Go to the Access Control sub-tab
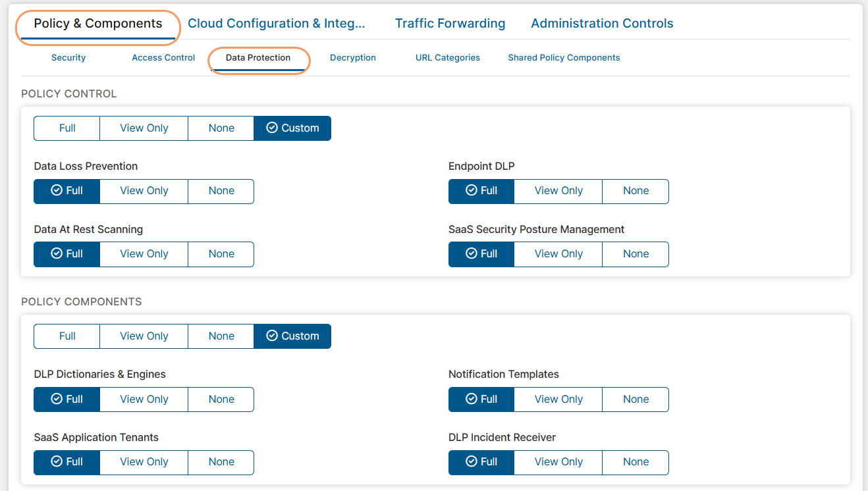The width and height of the screenshot is (868, 491). click(163, 58)
